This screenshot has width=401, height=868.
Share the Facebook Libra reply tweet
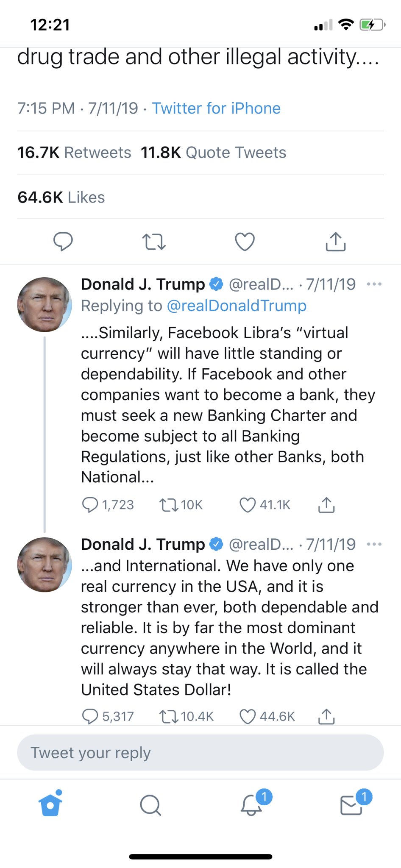click(x=326, y=505)
